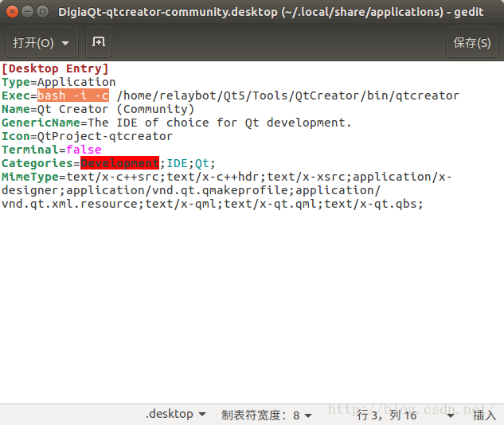Viewport: 504px width, 425px height.
Task: Click the highlighted 'bash -i -c' text
Action: click(73, 96)
